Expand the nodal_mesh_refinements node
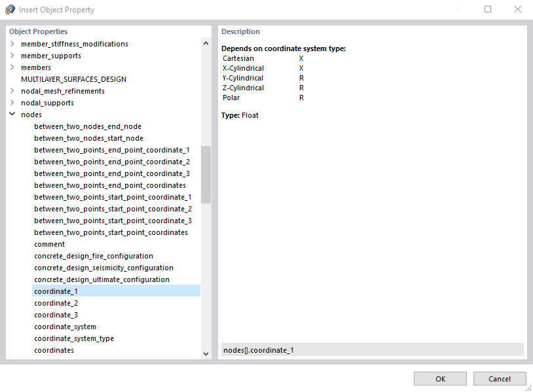 coord(12,91)
